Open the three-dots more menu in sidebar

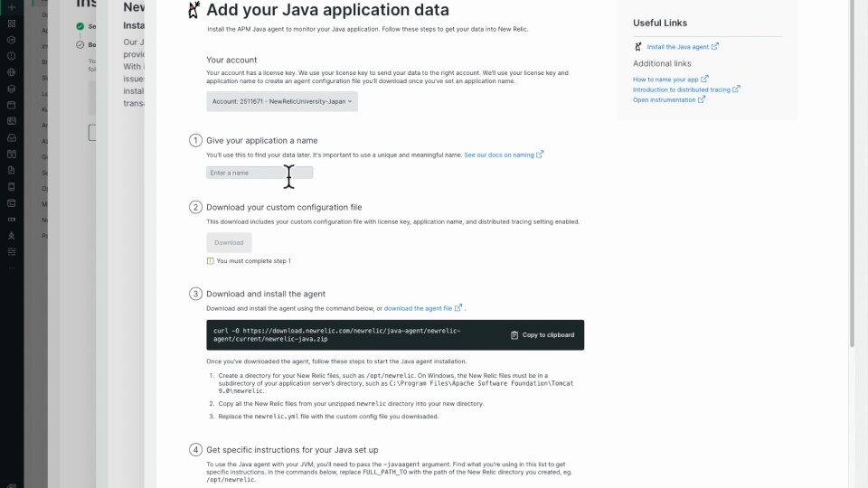[x=12, y=267]
